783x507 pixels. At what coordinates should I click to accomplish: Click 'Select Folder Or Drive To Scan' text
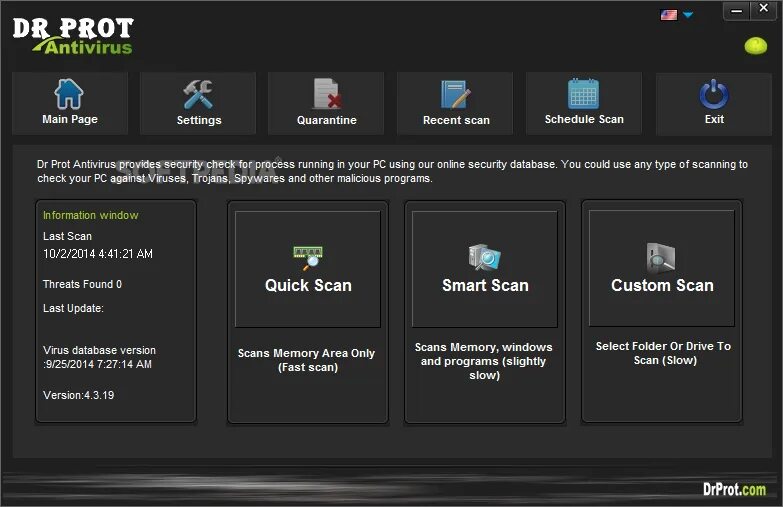(663, 353)
